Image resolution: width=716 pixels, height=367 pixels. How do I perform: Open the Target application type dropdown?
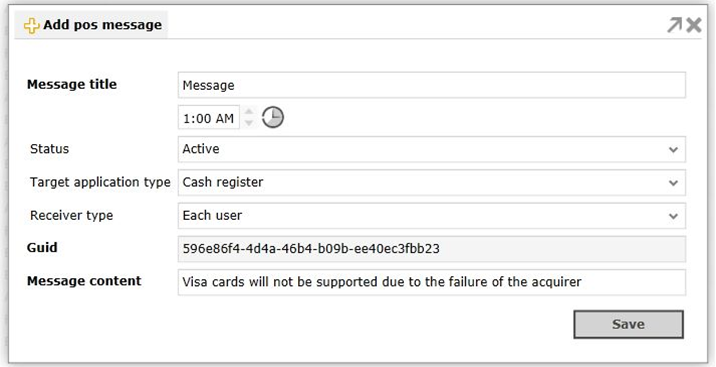coord(432,183)
